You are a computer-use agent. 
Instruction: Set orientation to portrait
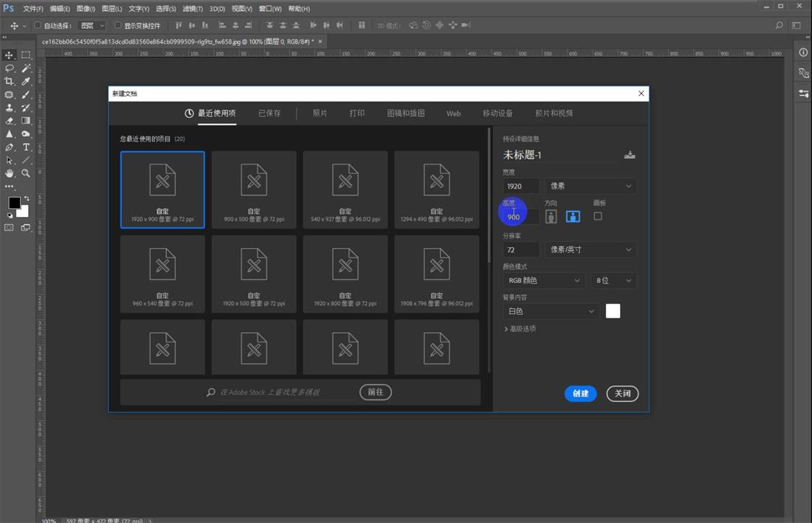tap(552, 216)
